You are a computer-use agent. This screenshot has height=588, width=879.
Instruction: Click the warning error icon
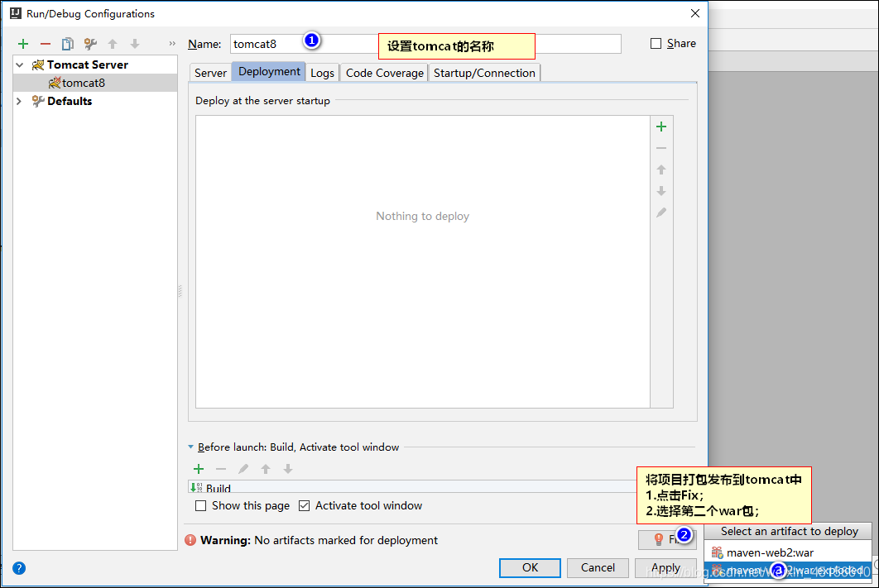pyautogui.click(x=190, y=540)
